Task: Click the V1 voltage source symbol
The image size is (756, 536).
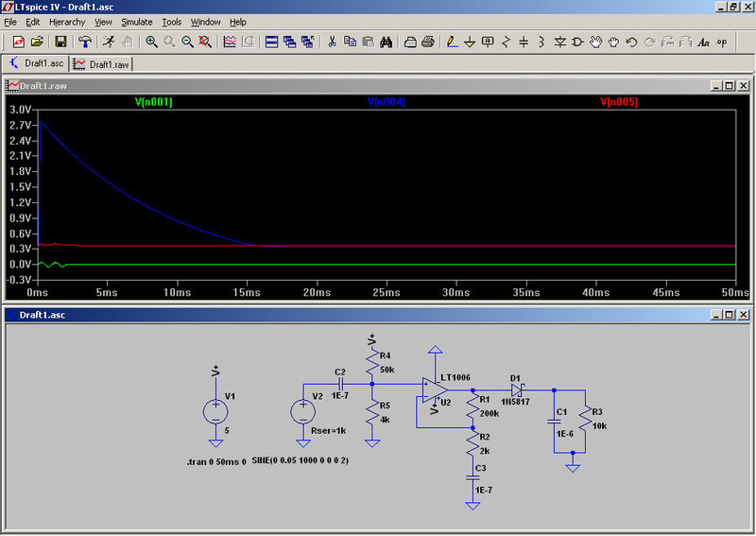Action: coord(215,411)
